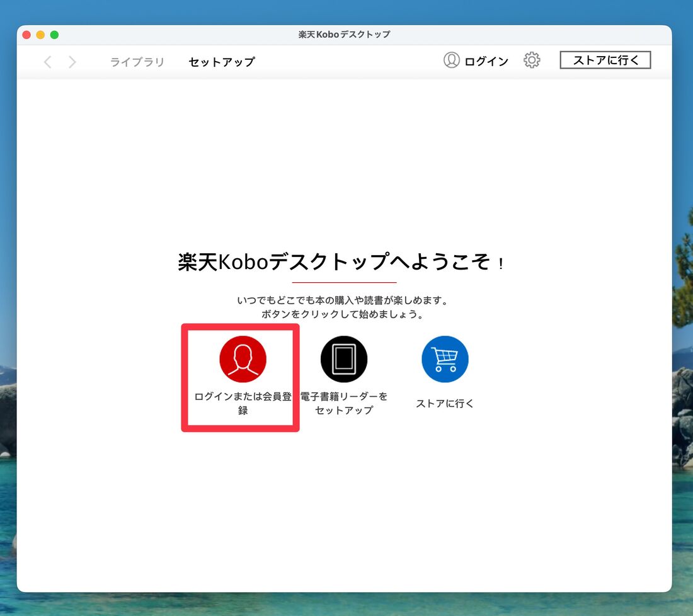Switch to the セットアップ tab

pos(222,62)
